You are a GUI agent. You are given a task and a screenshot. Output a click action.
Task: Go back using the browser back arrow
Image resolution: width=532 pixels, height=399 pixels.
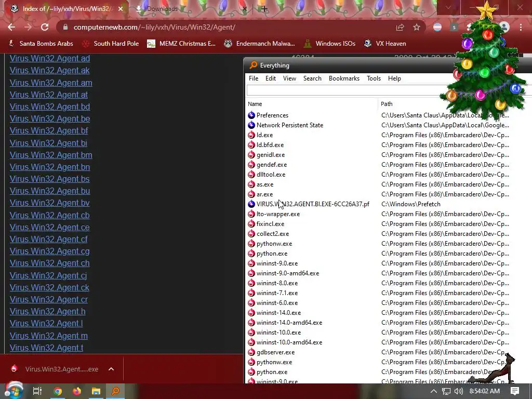(x=11, y=27)
